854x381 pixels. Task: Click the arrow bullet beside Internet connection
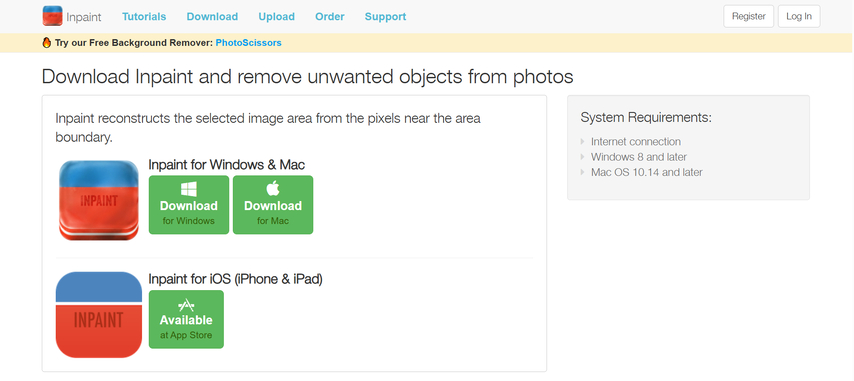pyautogui.click(x=584, y=142)
